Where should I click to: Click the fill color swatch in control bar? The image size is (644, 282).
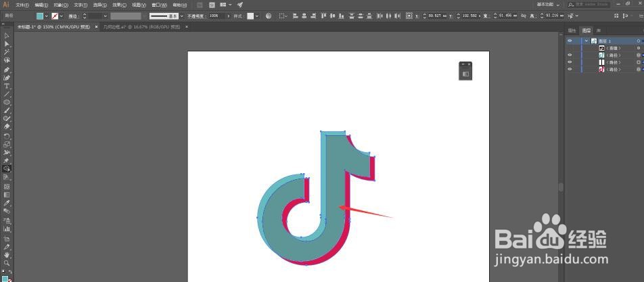click(40, 16)
